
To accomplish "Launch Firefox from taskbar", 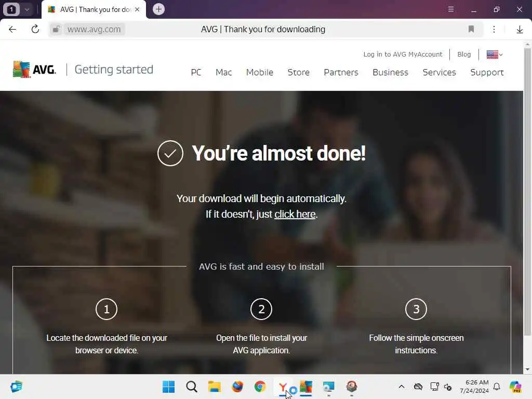I will pyautogui.click(x=237, y=387).
